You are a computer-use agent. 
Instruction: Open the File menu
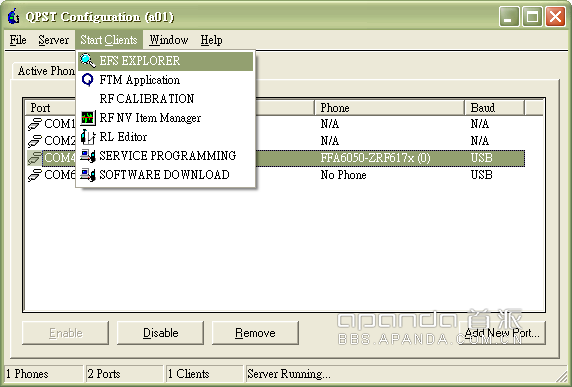click(x=18, y=40)
